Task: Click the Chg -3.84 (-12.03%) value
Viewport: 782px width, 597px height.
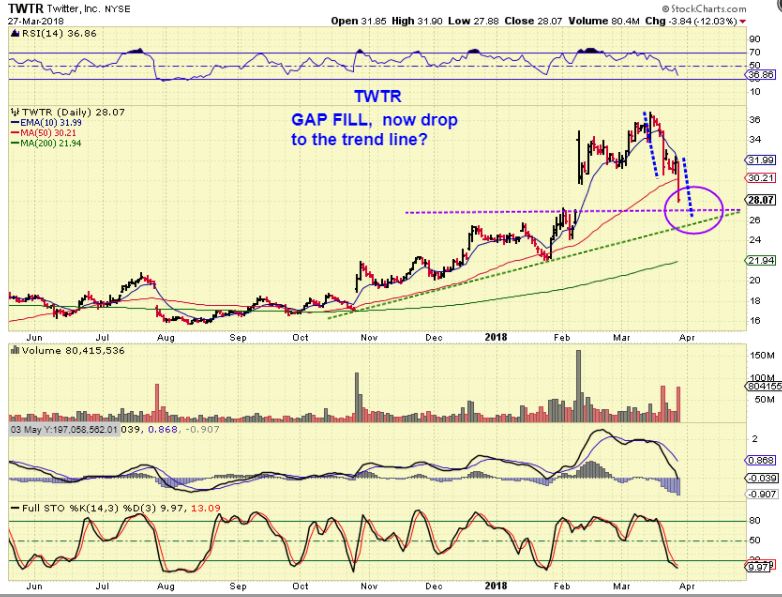Action: [691, 21]
